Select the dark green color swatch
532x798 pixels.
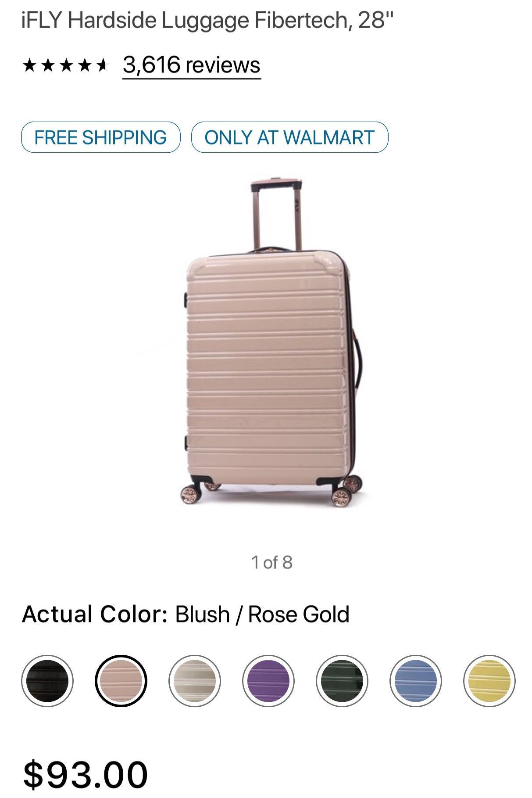click(x=342, y=681)
